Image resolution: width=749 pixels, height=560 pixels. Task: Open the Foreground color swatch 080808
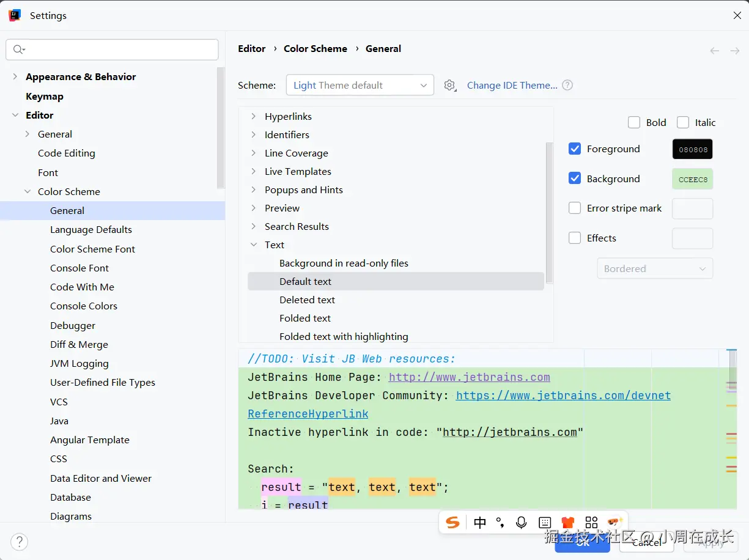pos(693,149)
